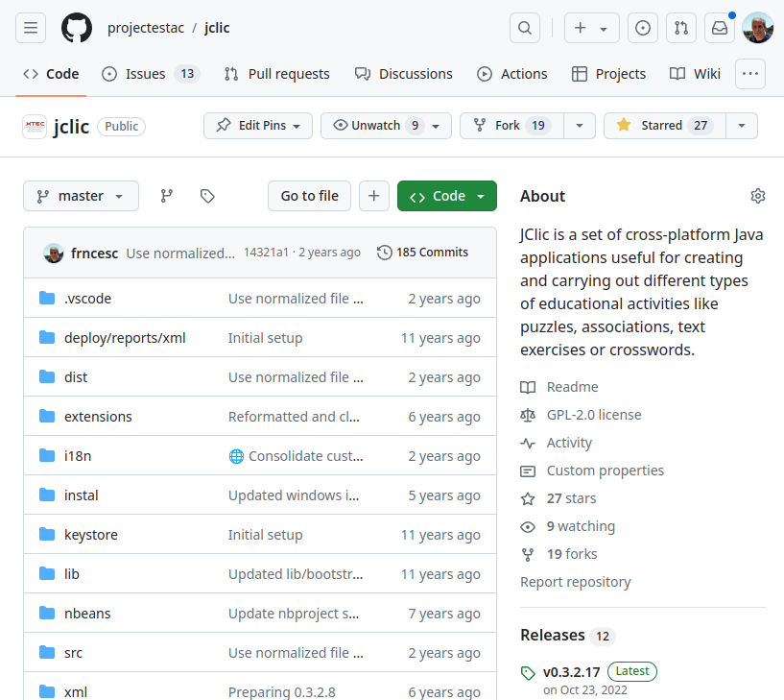Open the user profile avatar menu

click(x=758, y=28)
